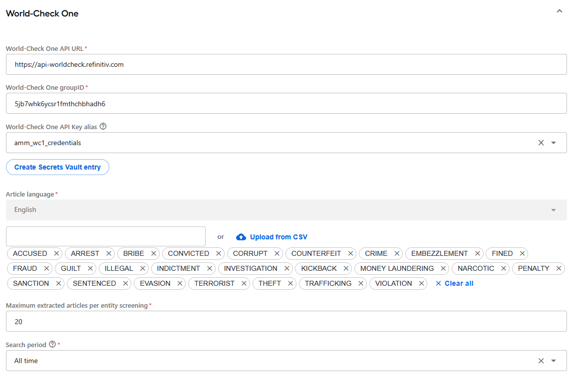Click the Upload from CSV cloud icon
The image size is (574, 392).
coord(241,237)
